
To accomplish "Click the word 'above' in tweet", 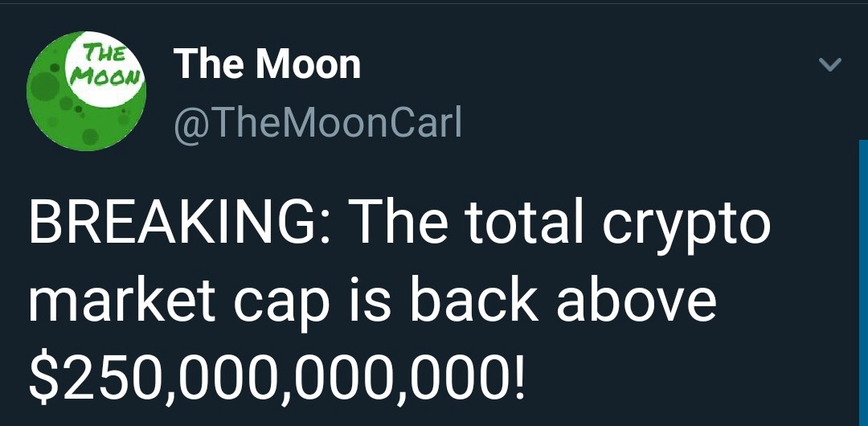I will (x=637, y=303).
